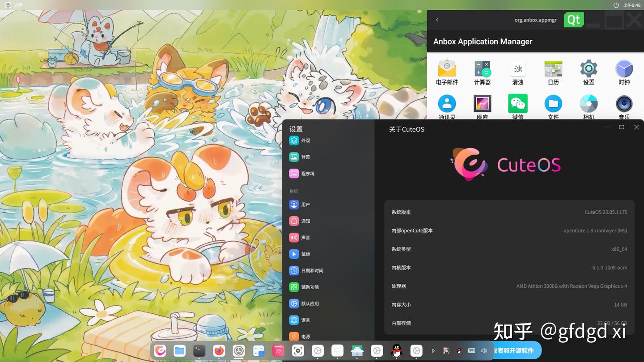Viewport: 644px width, 362px height.
Task: Launch Firefox from the dock
Action: coord(219,350)
